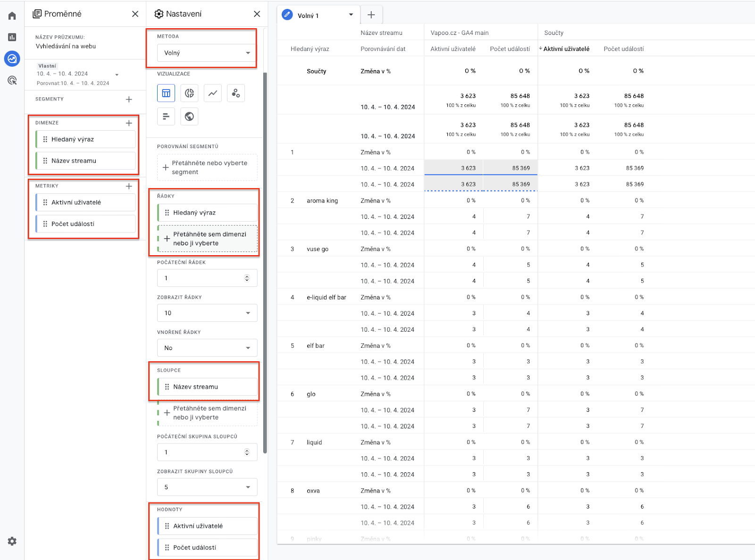This screenshot has height=560, width=755.
Task: Grab drag handle of Hledaný výraz dimension
Action: pos(45,140)
